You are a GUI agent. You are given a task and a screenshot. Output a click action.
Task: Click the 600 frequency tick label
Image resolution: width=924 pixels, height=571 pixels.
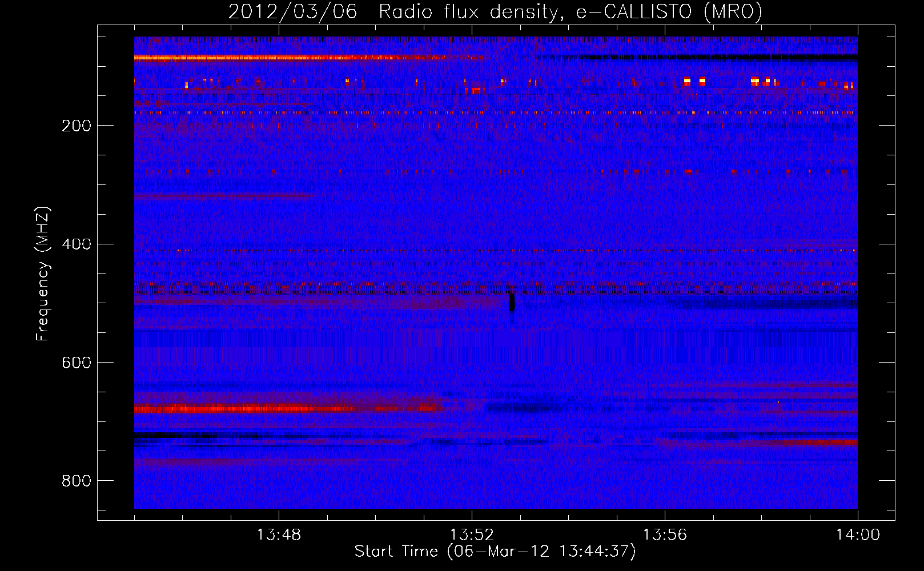(x=77, y=363)
